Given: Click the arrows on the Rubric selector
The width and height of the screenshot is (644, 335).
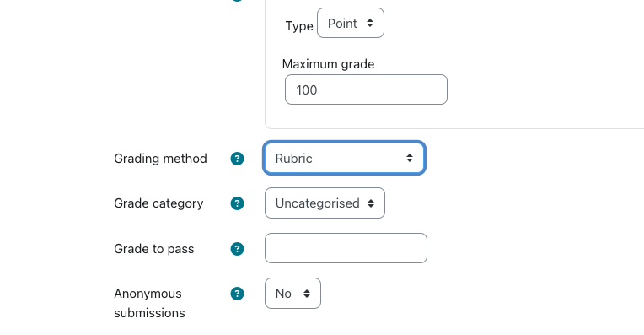Looking at the screenshot, I should pyautogui.click(x=410, y=158).
